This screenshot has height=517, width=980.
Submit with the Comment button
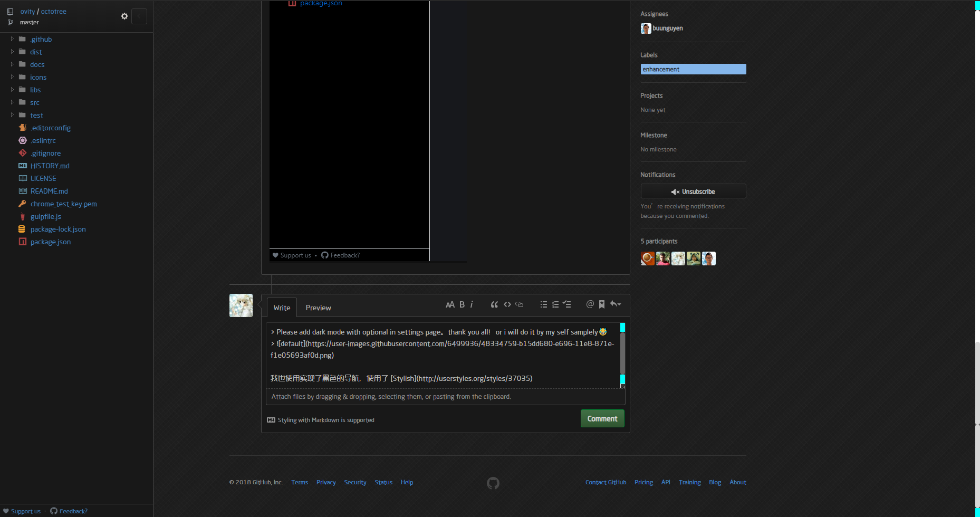click(602, 418)
